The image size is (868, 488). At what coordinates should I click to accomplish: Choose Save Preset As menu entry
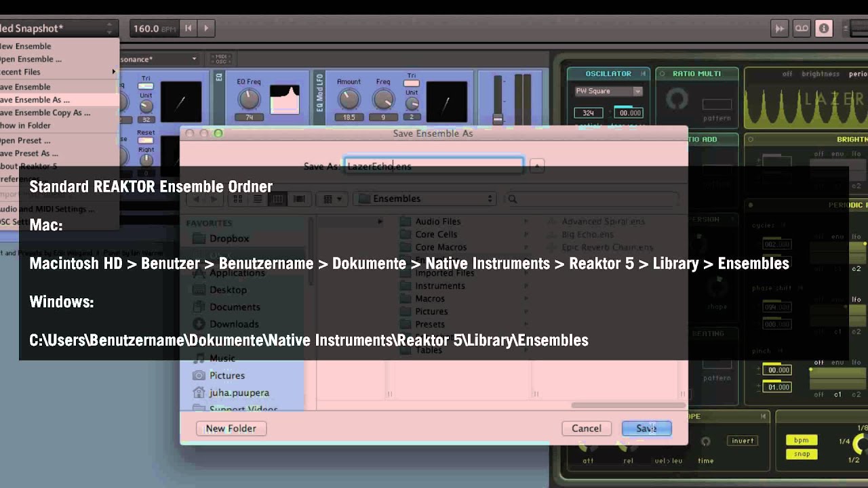pyautogui.click(x=59, y=153)
